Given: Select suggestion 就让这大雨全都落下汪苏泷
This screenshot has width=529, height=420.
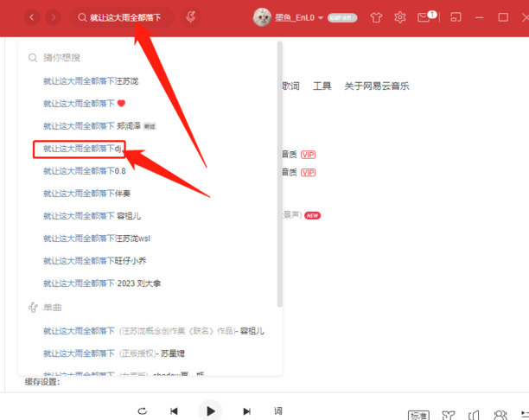Looking at the screenshot, I should coord(91,81).
